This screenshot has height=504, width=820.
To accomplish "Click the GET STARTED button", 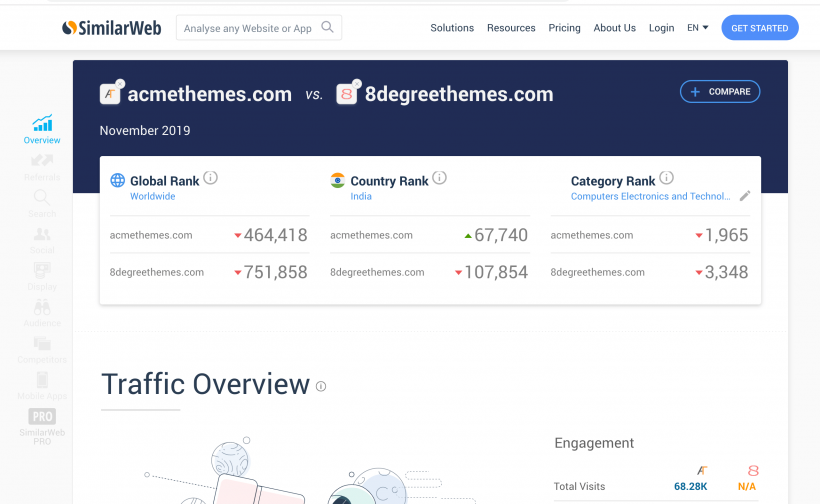I will [760, 28].
